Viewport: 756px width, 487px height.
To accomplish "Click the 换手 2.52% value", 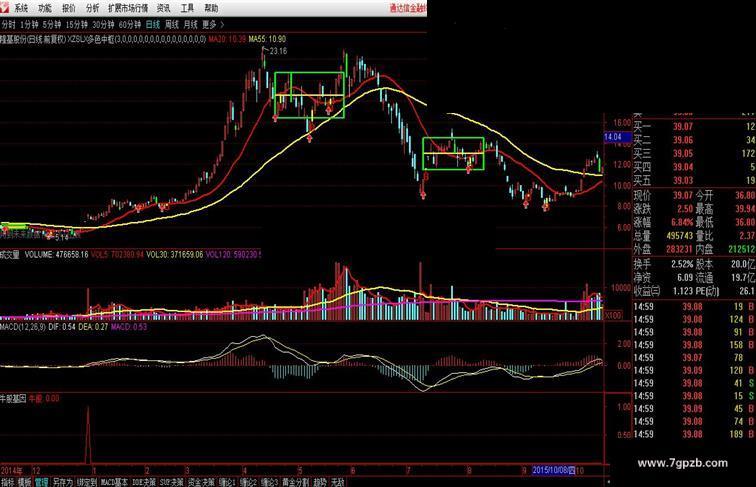I will (x=682, y=264).
